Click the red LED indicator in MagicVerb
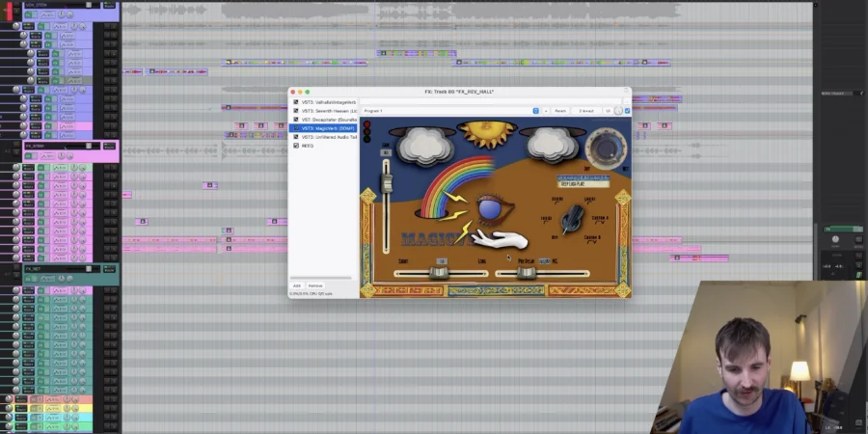 (x=366, y=125)
